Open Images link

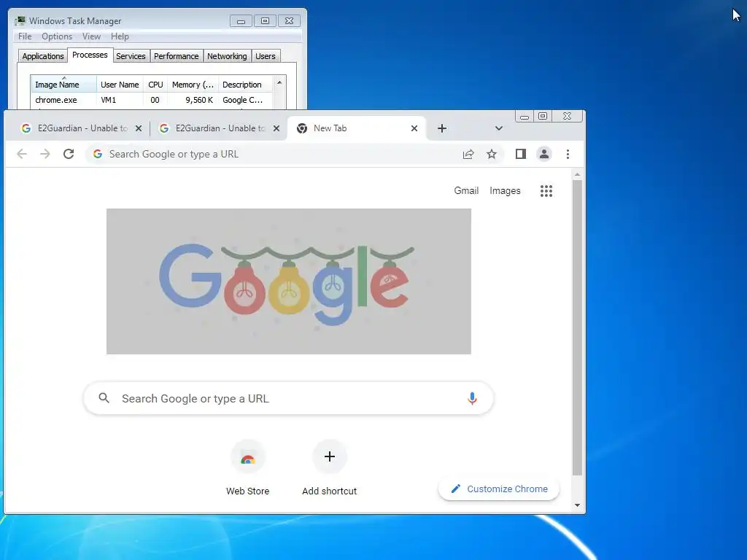click(x=505, y=190)
